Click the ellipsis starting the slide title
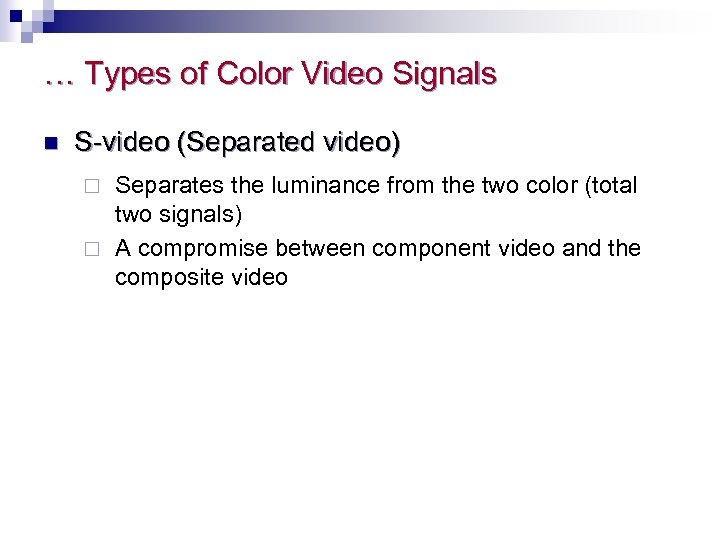 tap(58, 75)
